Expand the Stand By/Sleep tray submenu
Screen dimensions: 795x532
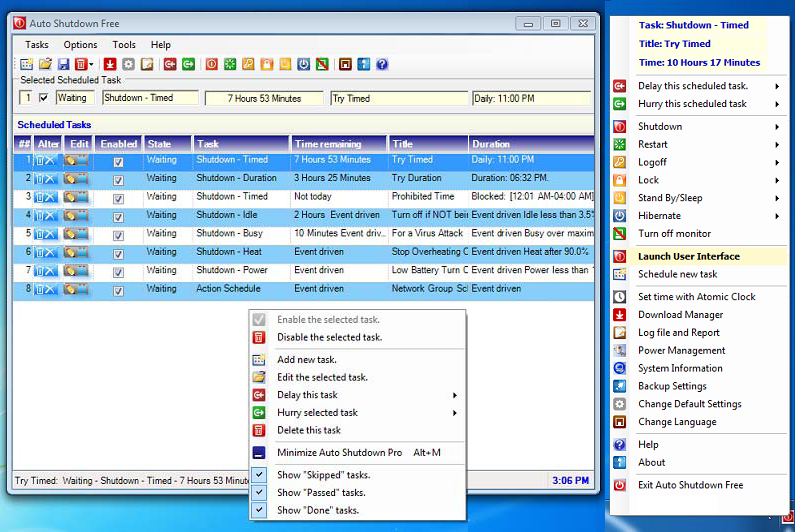pyautogui.click(x=777, y=198)
